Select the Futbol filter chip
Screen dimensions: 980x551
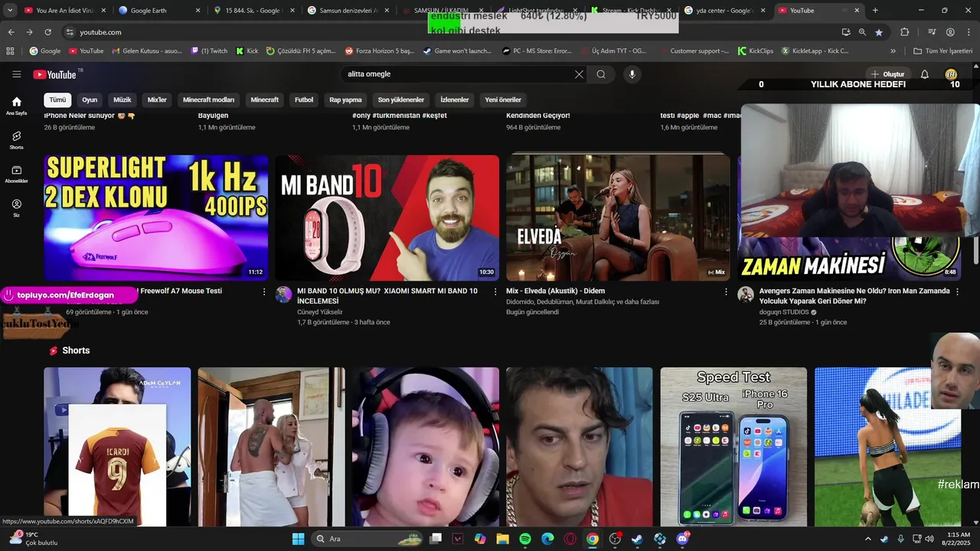click(304, 100)
